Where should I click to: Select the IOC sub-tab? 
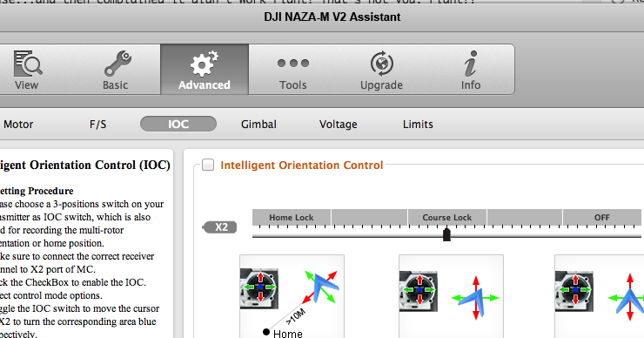click(178, 124)
